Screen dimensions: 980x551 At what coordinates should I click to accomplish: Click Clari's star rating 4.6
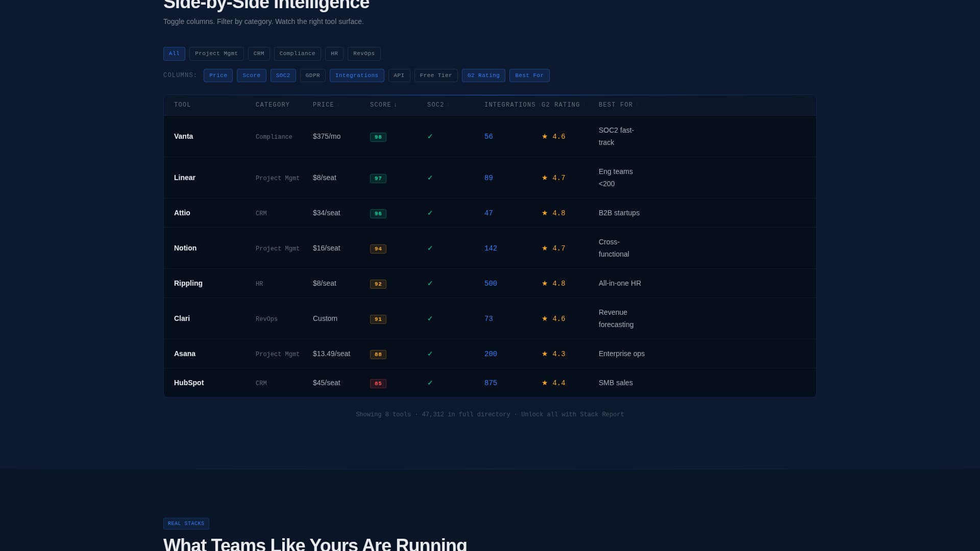[554, 319]
